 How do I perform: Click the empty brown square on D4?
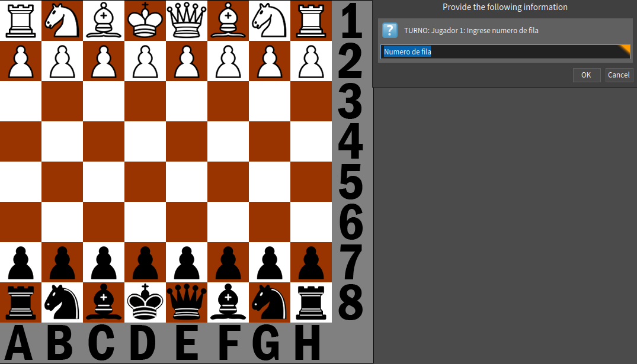coord(145,141)
